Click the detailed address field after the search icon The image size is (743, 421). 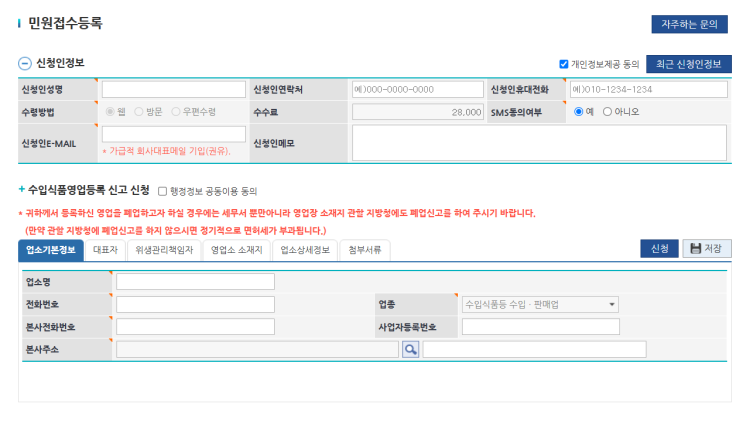[535, 349]
